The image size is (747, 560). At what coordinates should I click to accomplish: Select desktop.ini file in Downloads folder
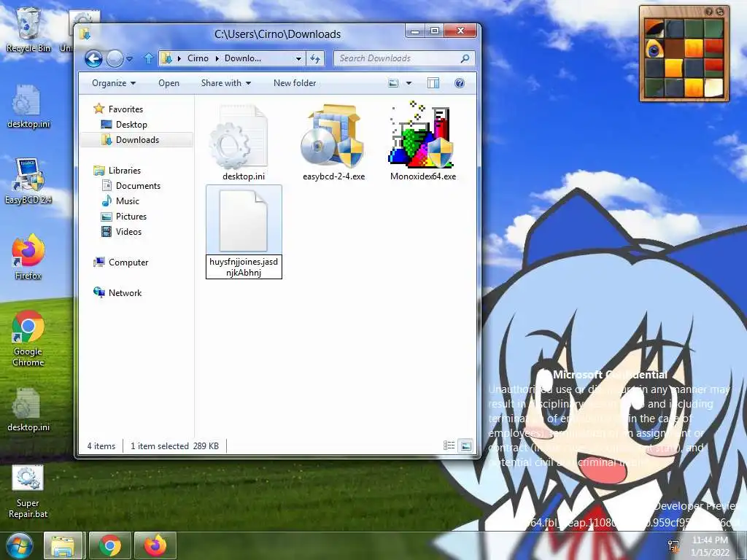click(244, 143)
